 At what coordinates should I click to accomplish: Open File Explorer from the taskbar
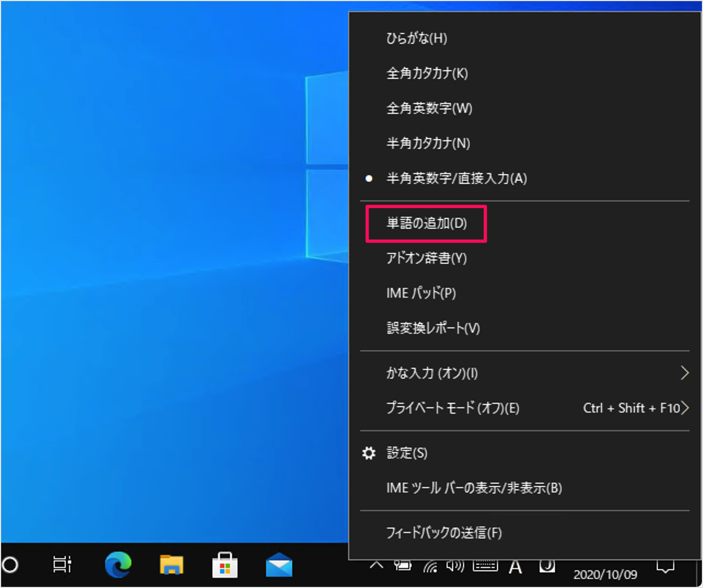pos(171,565)
